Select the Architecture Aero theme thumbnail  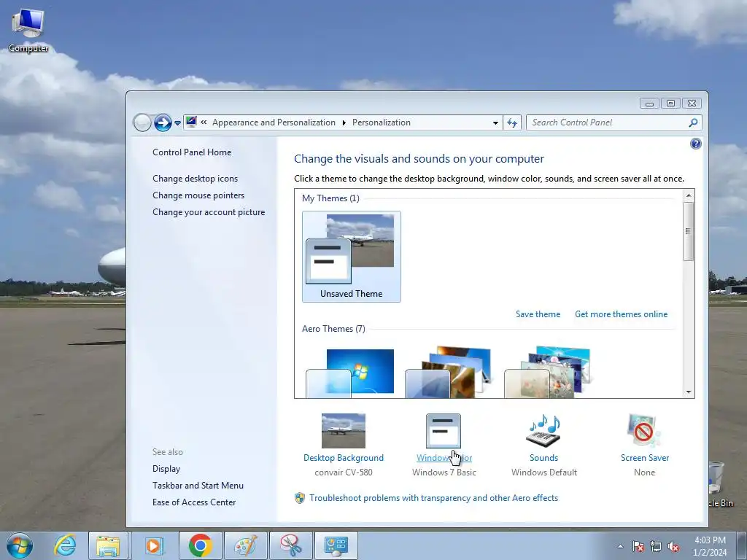click(449, 373)
